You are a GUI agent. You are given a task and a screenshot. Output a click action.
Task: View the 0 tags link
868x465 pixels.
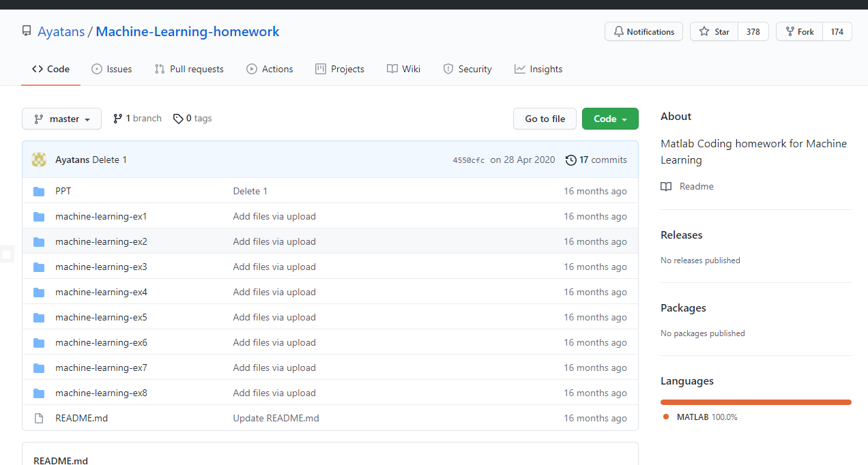192,118
